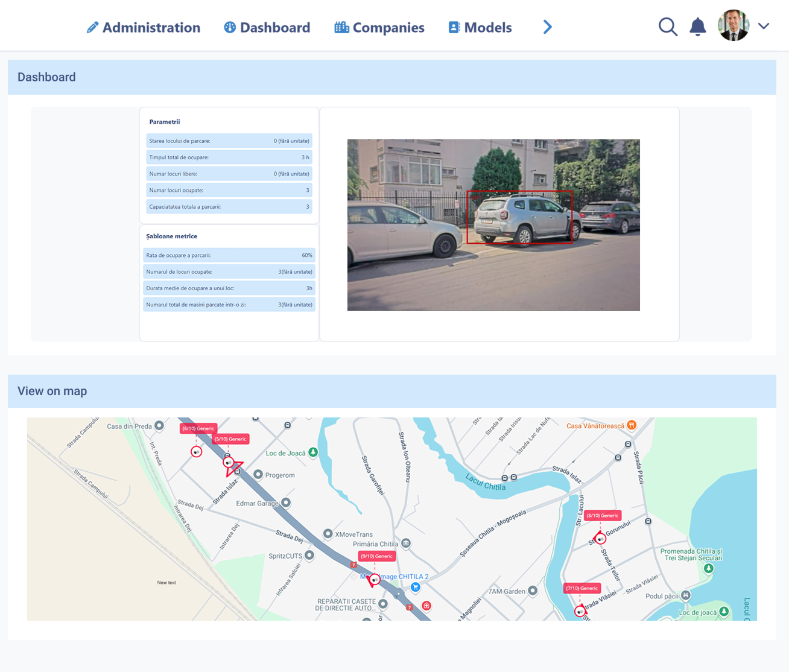Click 'Starea locului de parcare' row

click(229, 141)
